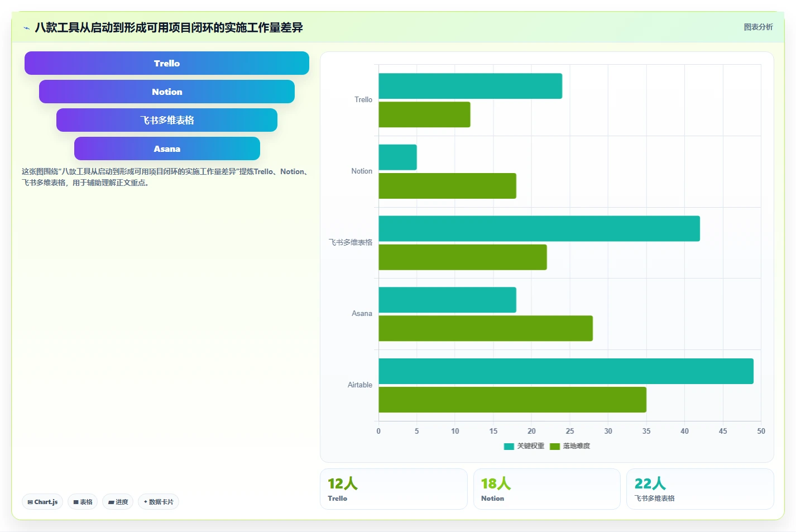Click x-axis tick label 0
This screenshot has height=532, width=796.
378,431
